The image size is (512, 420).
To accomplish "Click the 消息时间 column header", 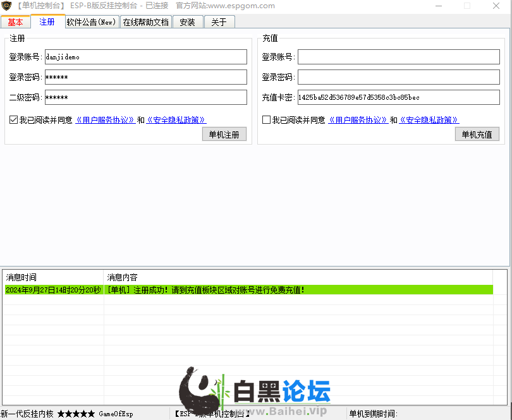I will coord(53,277).
